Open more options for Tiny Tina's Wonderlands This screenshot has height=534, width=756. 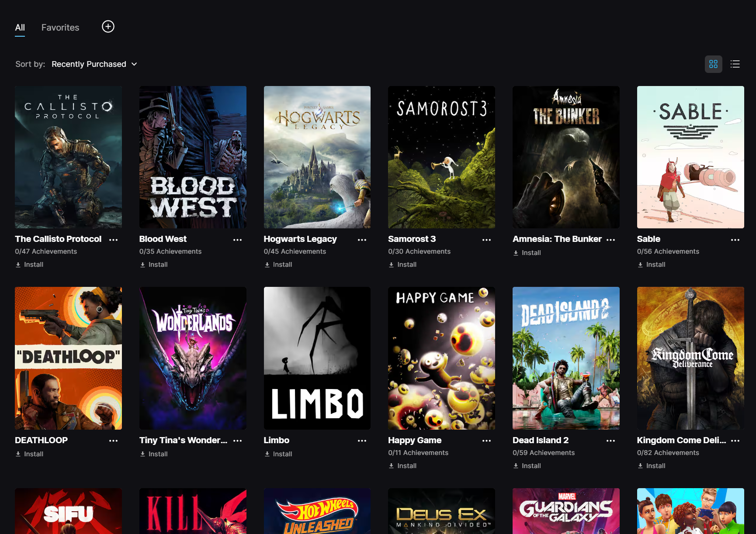[237, 441]
